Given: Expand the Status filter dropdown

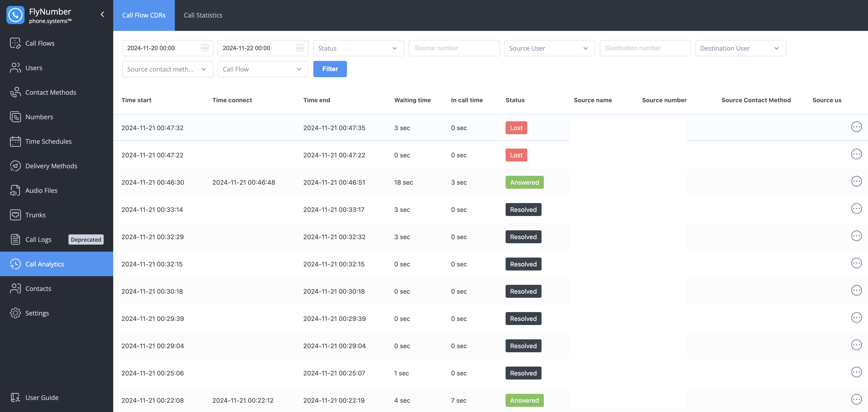Looking at the screenshot, I should tap(358, 48).
